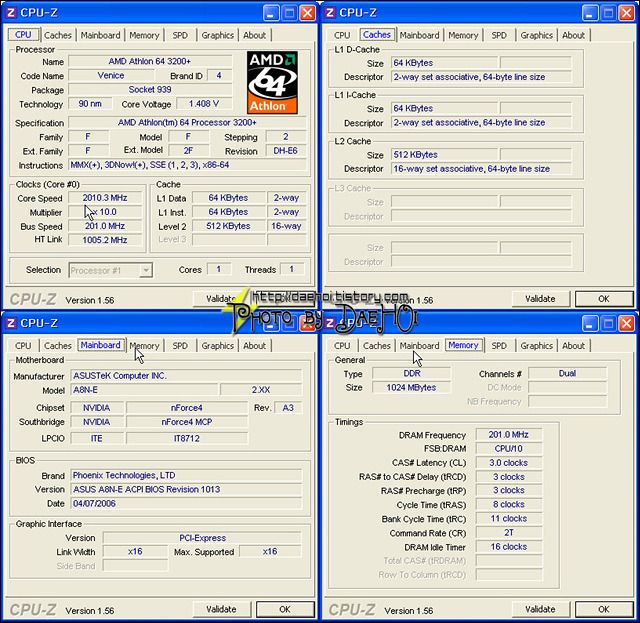Select CPU tab in the CPU window
Viewport: 640px width, 623px height.
click(23, 35)
